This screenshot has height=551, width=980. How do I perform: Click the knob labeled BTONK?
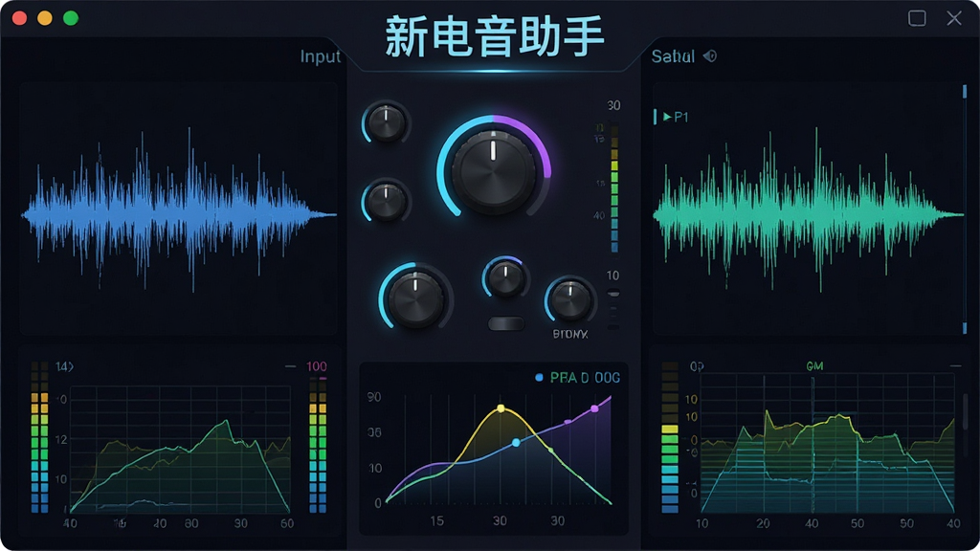click(570, 301)
